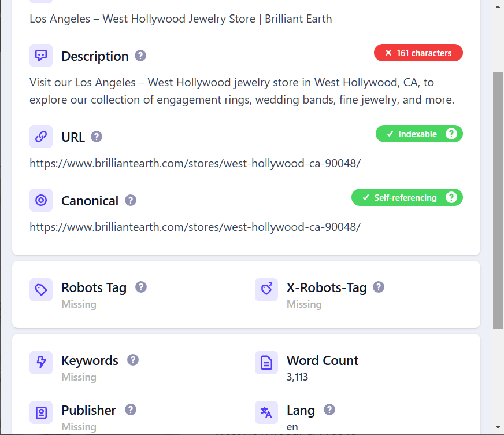Click the red 161 characters badge
Image resolution: width=504 pixels, height=435 pixels.
pyautogui.click(x=418, y=53)
